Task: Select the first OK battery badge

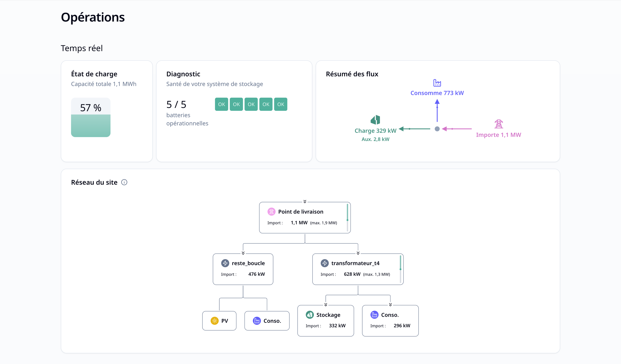Action: coord(222,104)
